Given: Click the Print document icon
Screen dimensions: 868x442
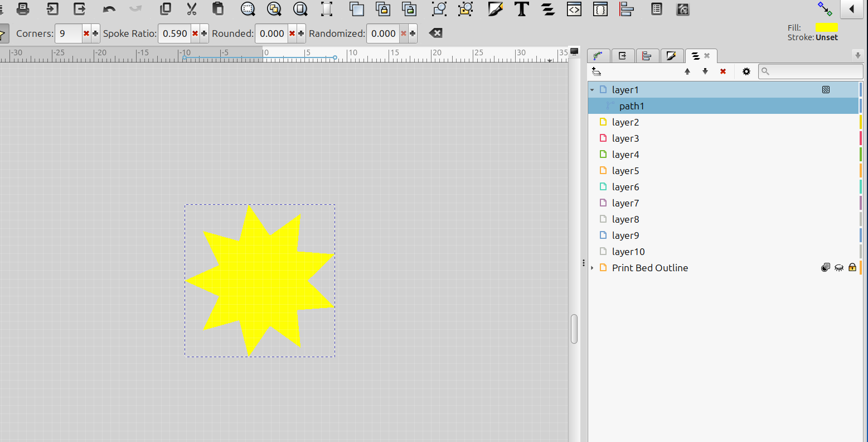Looking at the screenshot, I should coord(23,9).
